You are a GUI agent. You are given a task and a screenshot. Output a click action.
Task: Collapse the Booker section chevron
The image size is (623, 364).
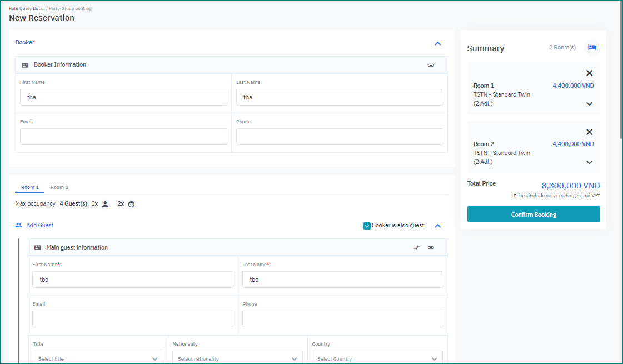(x=437, y=43)
